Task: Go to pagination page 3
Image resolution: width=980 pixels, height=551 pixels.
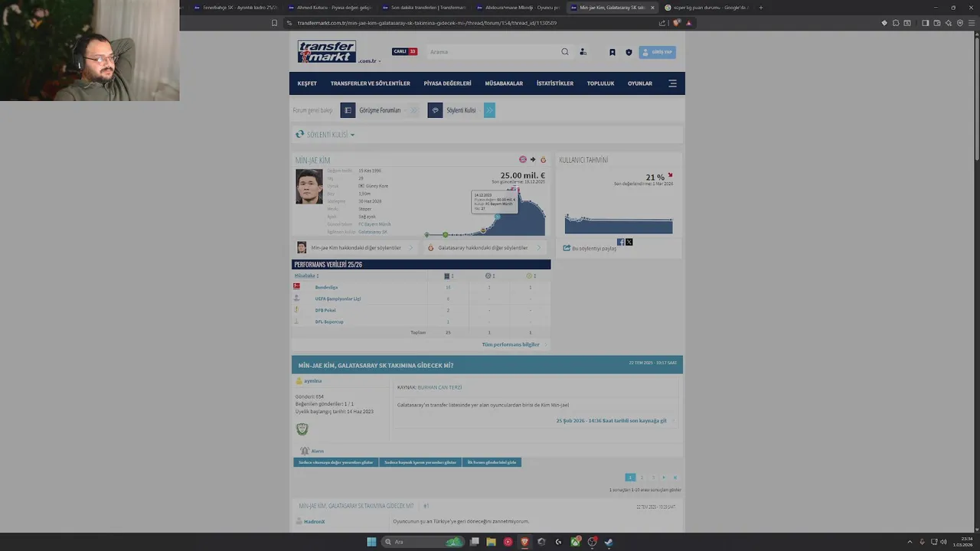Action: (x=653, y=478)
